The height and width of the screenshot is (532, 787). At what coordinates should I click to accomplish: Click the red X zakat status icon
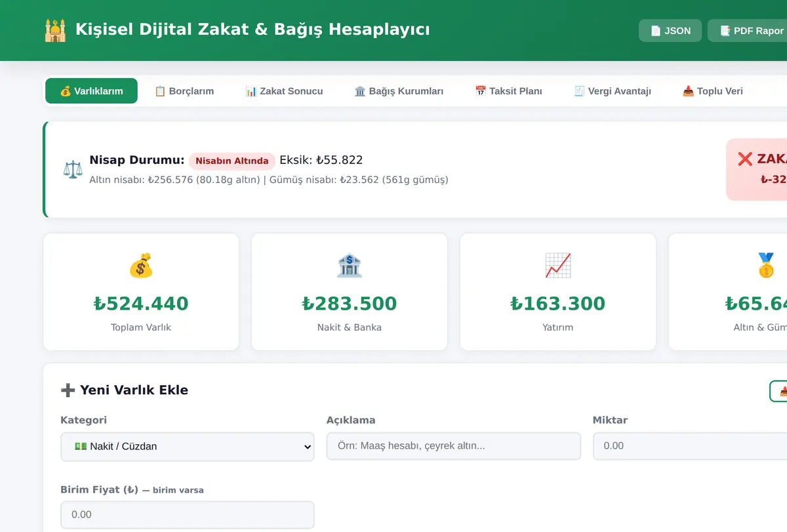(745, 159)
